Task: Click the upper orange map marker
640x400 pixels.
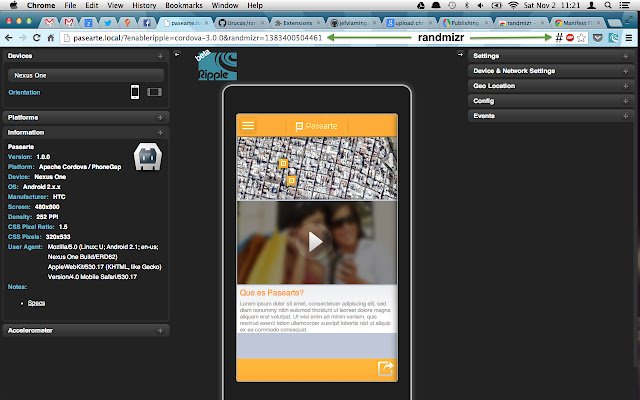Action: [283, 164]
